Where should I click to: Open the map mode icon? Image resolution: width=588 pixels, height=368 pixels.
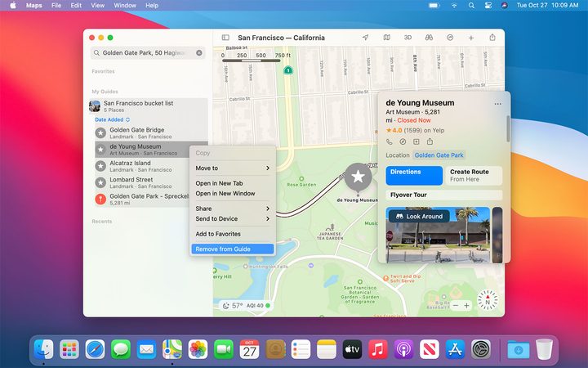pos(386,38)
